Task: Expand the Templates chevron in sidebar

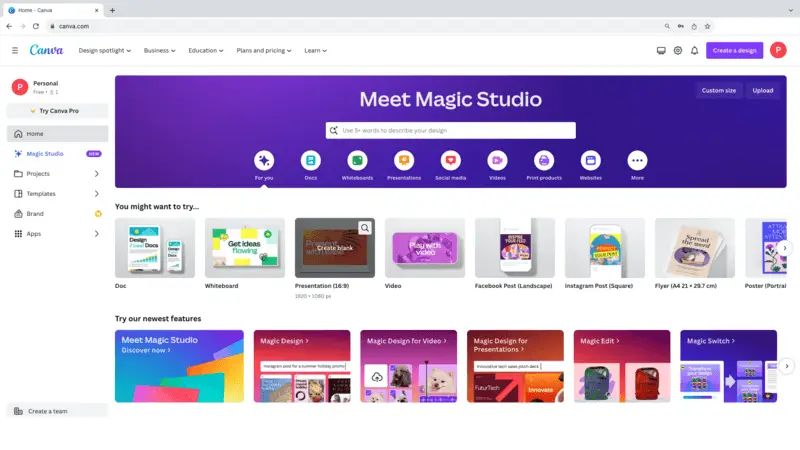Action: [96, 194]
